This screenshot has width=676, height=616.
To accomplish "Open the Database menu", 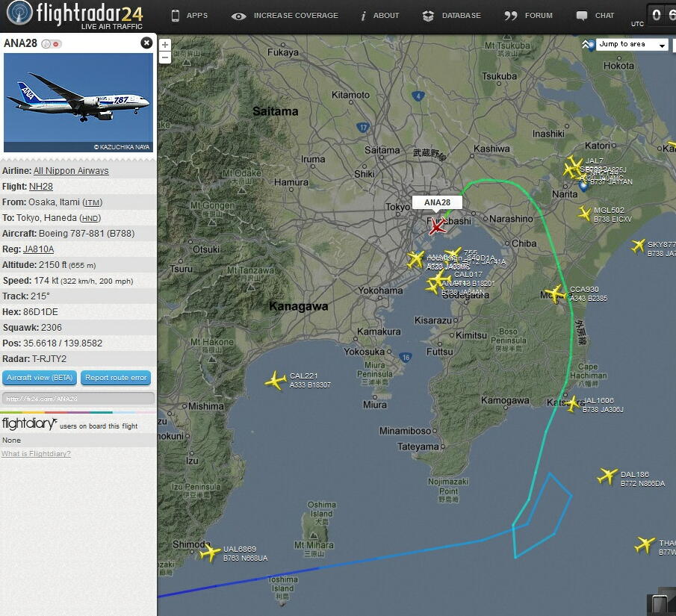I will pos(451,16).
